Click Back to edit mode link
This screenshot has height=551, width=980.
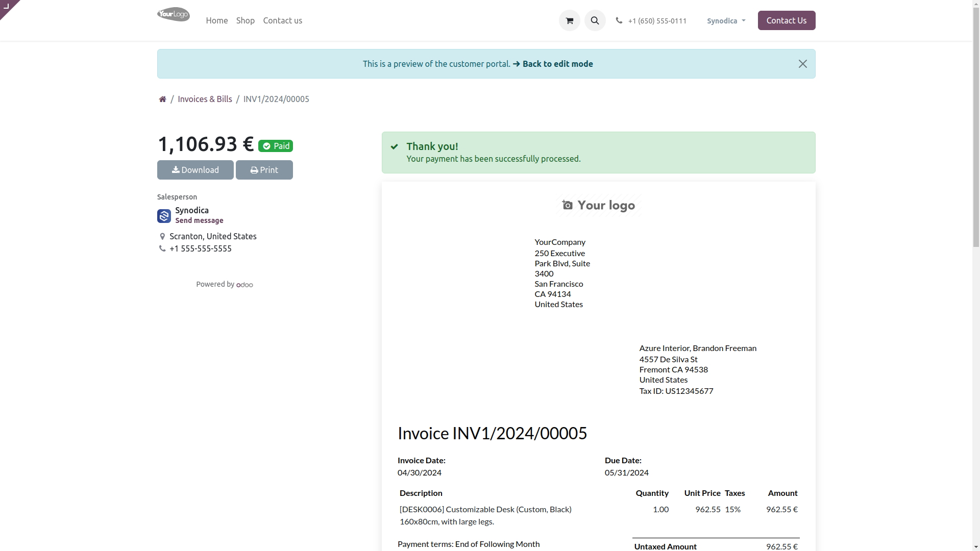[553, 64]
